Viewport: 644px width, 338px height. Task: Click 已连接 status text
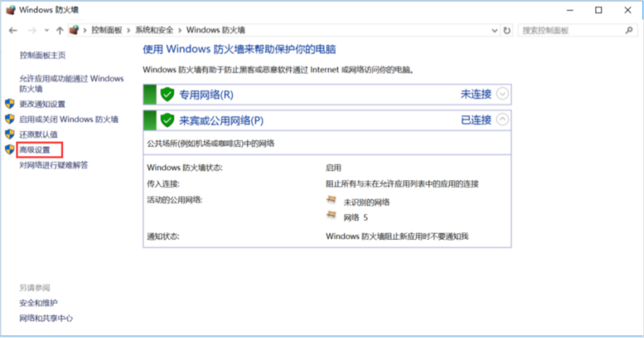click(x=476, y=120)
